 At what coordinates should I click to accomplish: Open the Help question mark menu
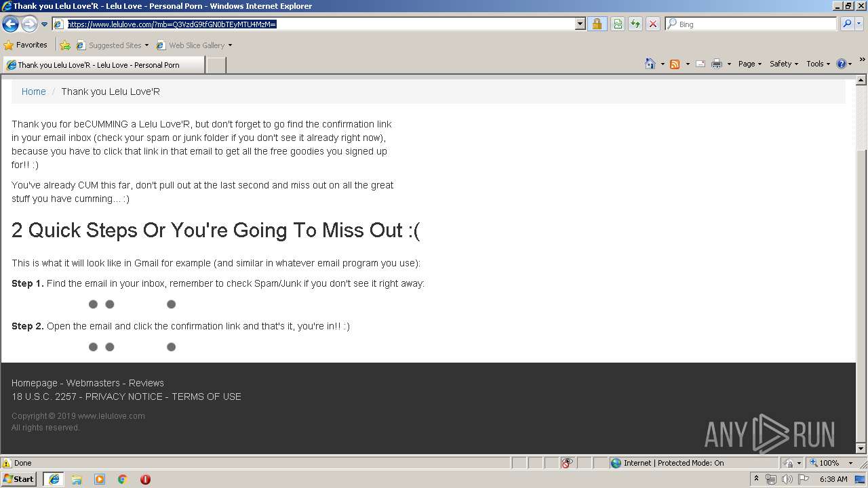click(844, 64)
